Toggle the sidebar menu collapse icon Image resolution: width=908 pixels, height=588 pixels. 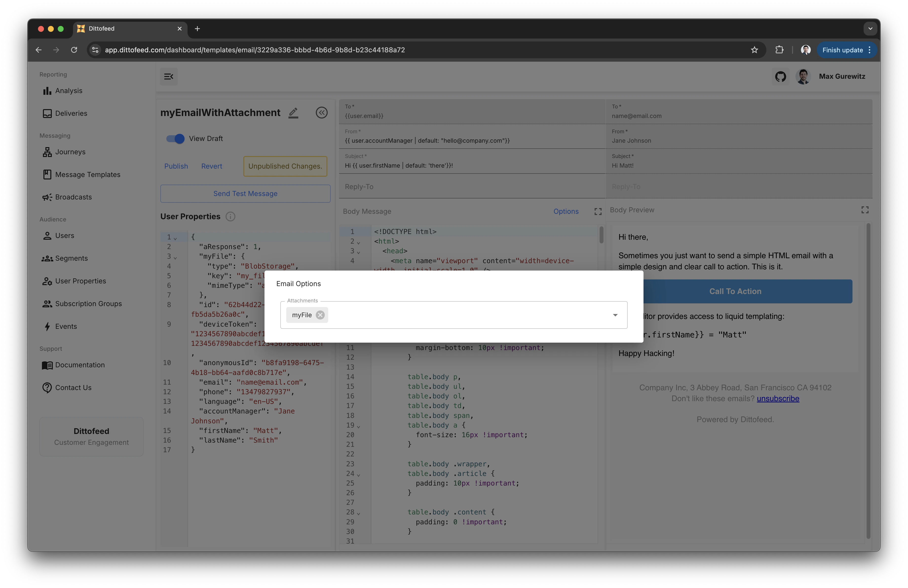click(x=169, y=77)
